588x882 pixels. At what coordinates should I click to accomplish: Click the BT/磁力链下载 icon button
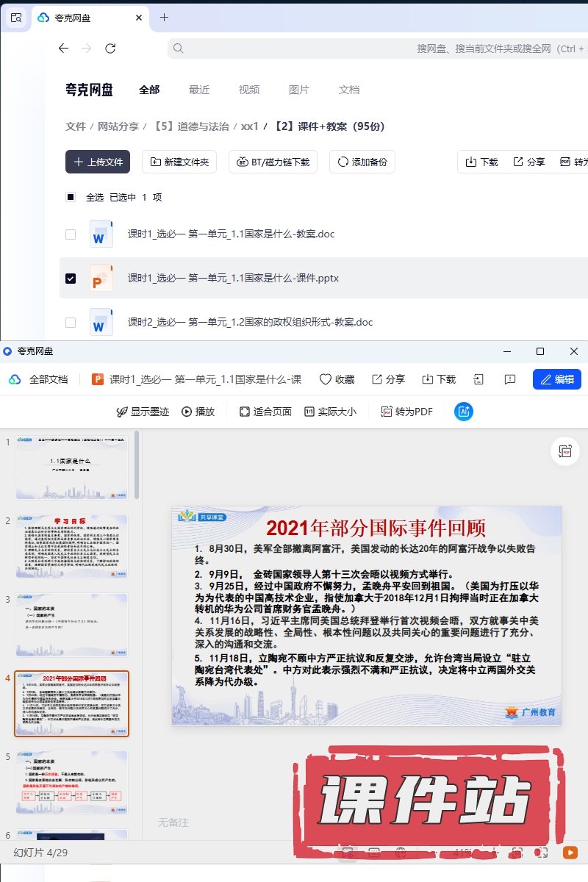(273, 162)
